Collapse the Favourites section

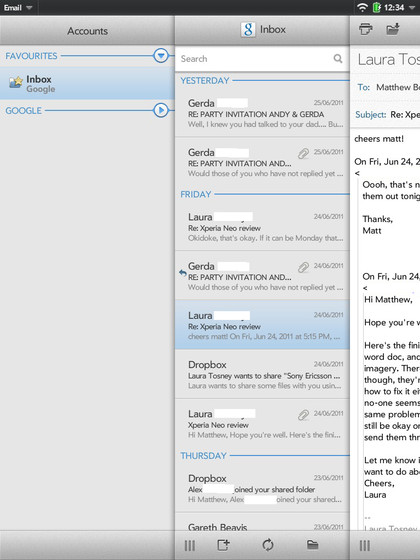(161, 56)
